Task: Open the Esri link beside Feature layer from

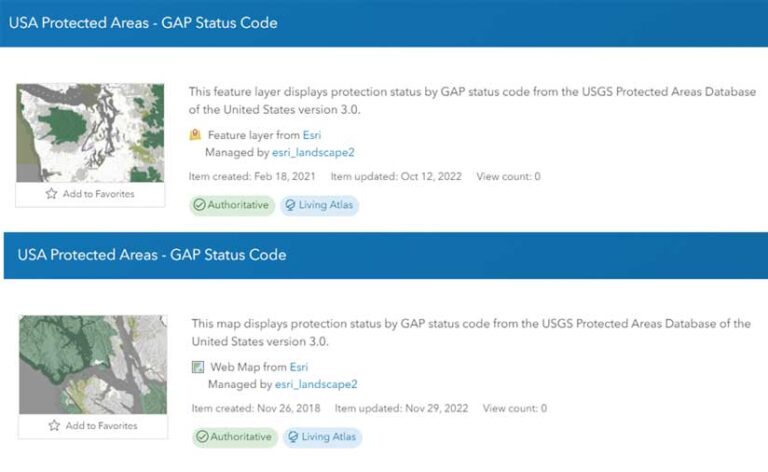Action: (312, 135)
